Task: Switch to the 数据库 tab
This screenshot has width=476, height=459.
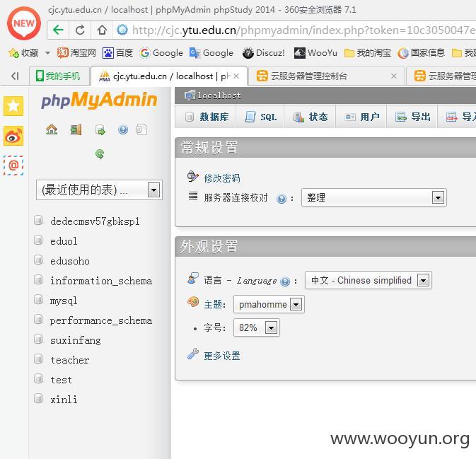Action: point(206,117)
